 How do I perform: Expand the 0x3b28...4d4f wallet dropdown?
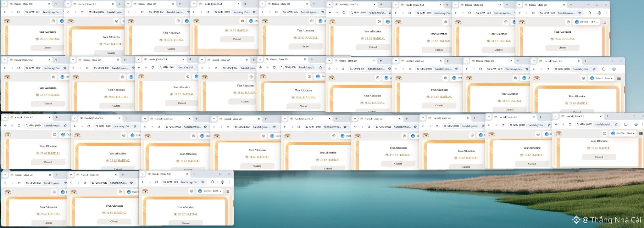pos(586,22)
